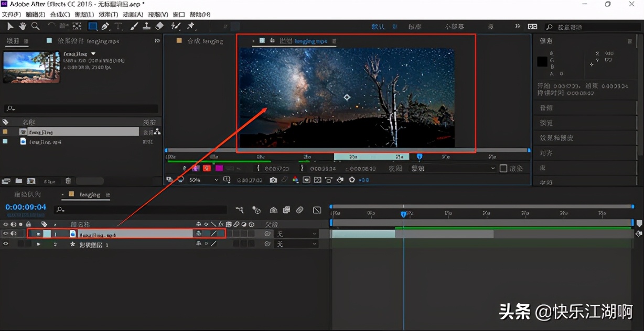Select the Type tool

click(119, 26)
